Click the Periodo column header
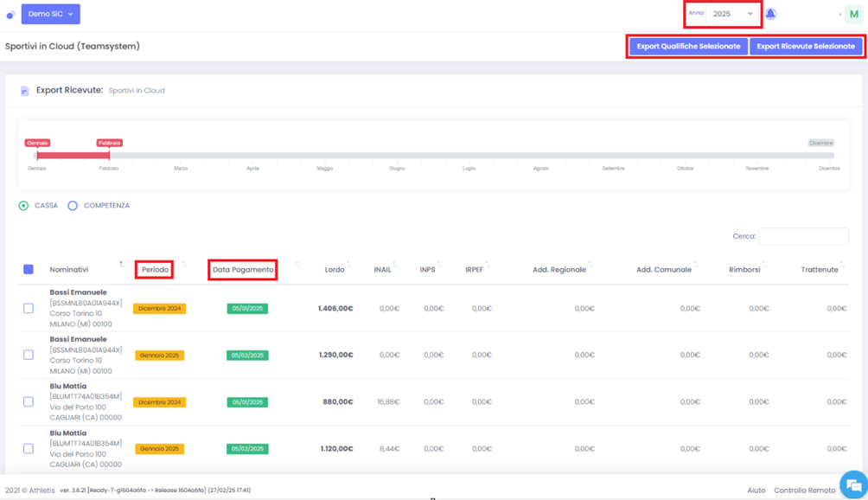868x500 pixels. (155, 270)
